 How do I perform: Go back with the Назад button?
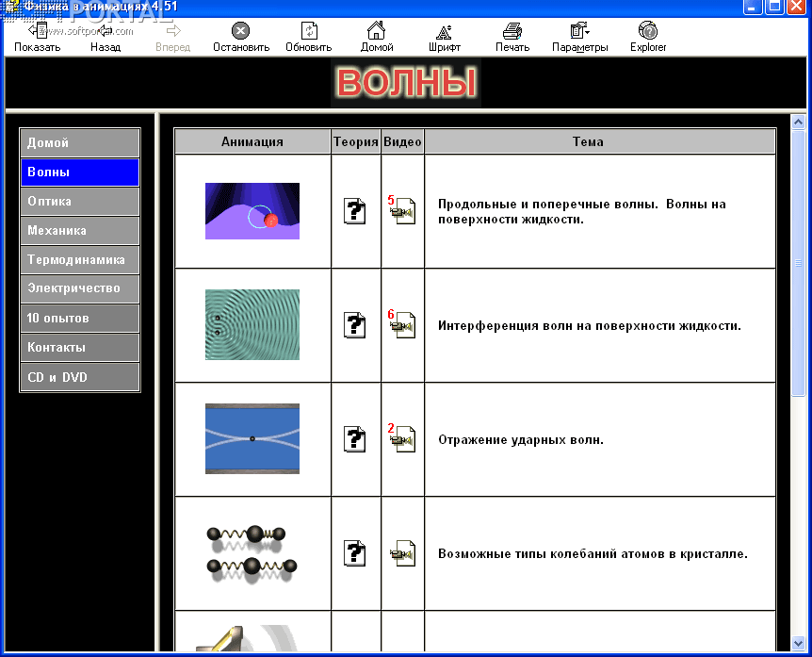point(106,31)
